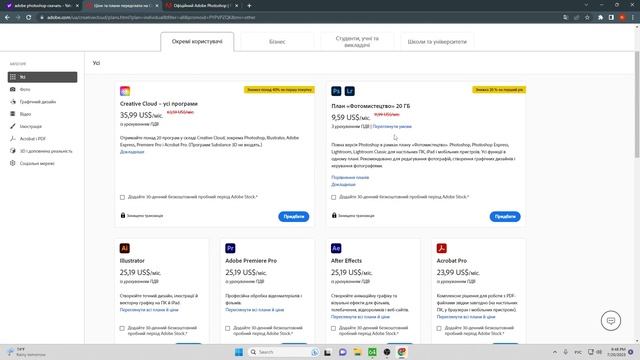This screenshot has width=640, height=360.
Task: Click the translate page icon in the address bar
Action: click(x=565, y=18)
